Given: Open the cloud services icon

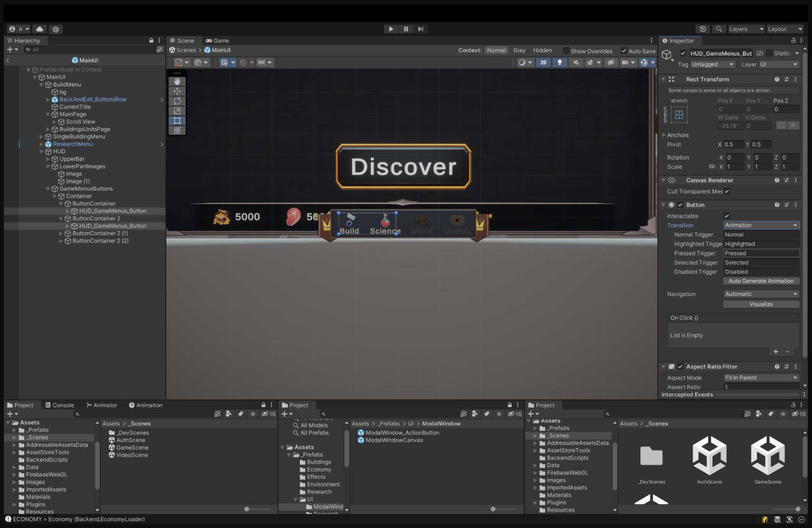Looking at the screenshot, I should [x=40, y=29].
